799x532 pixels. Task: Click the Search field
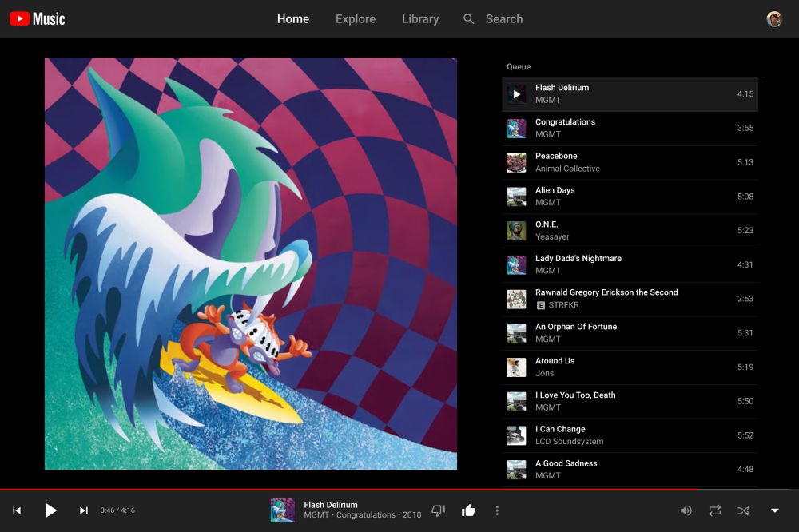click(x=503, y=19)
